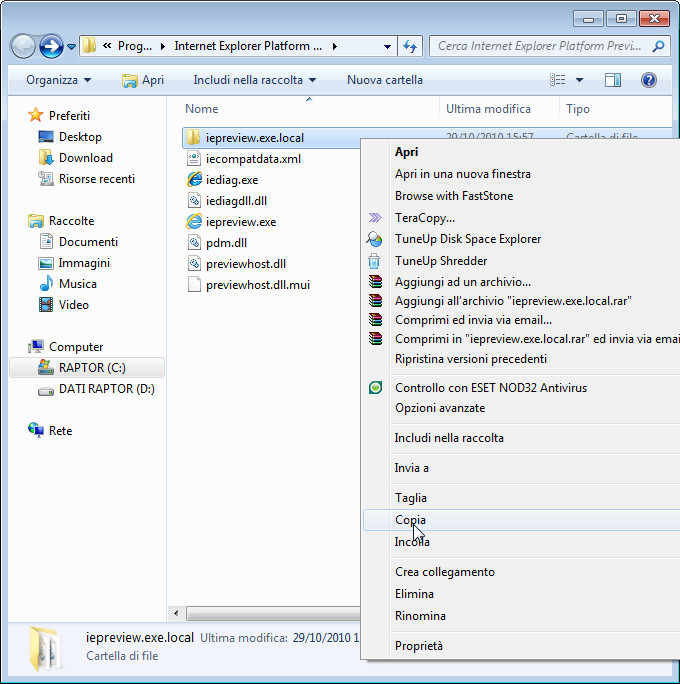Open the help question mark icon

tap(649, 80)
